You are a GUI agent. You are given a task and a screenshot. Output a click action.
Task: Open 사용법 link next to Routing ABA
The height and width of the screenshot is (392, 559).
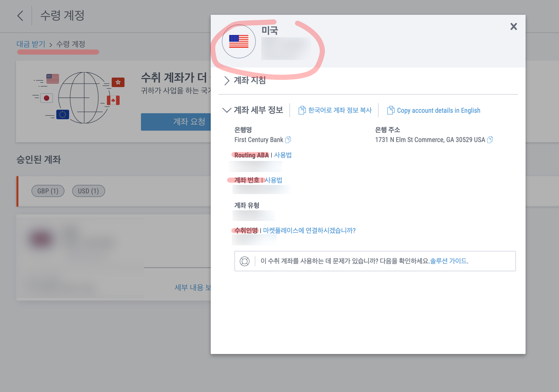[283, 155]
